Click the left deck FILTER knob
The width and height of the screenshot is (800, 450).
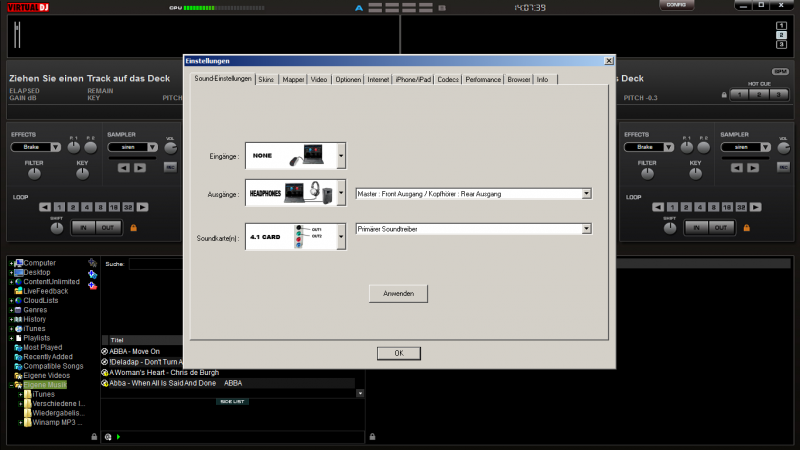tap(34, 174)
